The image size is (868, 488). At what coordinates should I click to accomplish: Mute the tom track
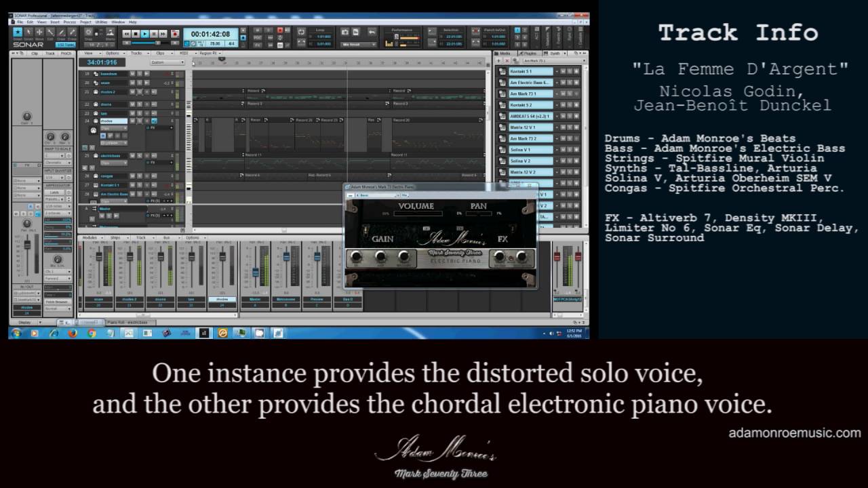coord(132,113)
